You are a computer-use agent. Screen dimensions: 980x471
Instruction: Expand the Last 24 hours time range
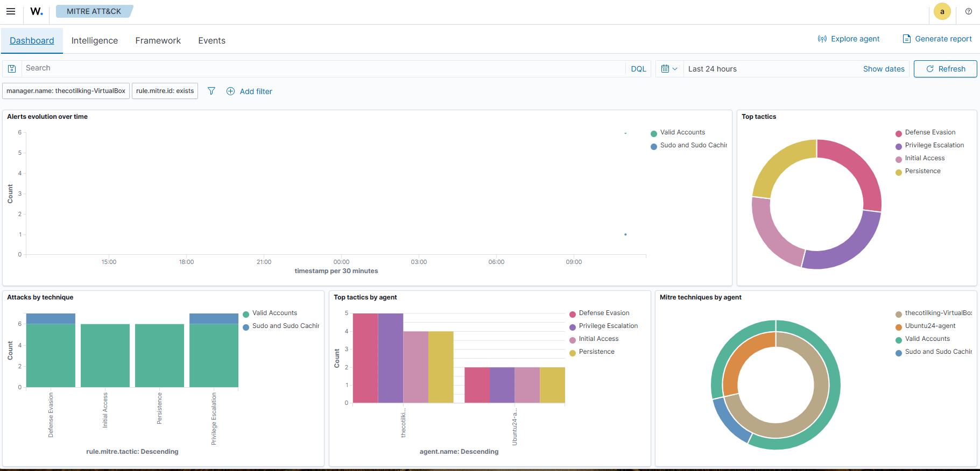pos(713,69)
